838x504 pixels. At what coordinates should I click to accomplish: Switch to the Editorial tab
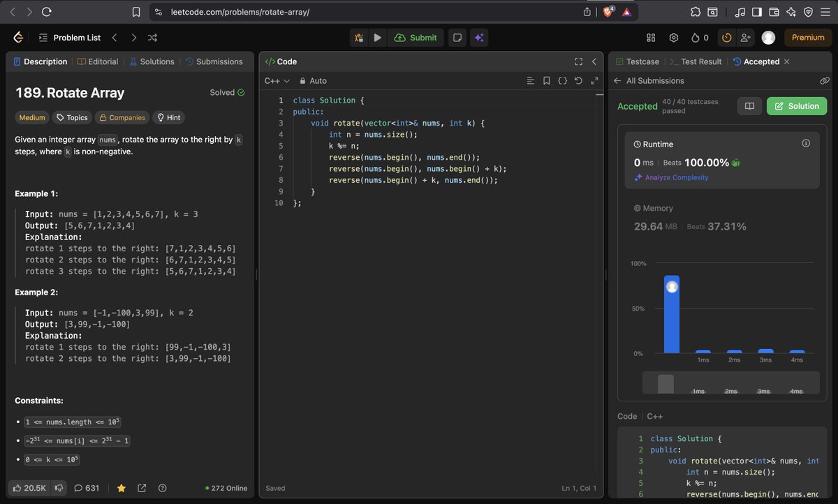102,61
